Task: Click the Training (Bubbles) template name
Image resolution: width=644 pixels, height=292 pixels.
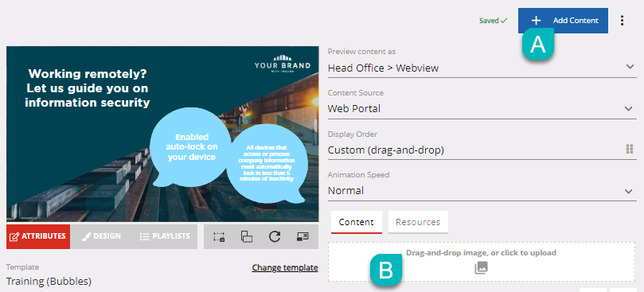Action: pos(49,282)
